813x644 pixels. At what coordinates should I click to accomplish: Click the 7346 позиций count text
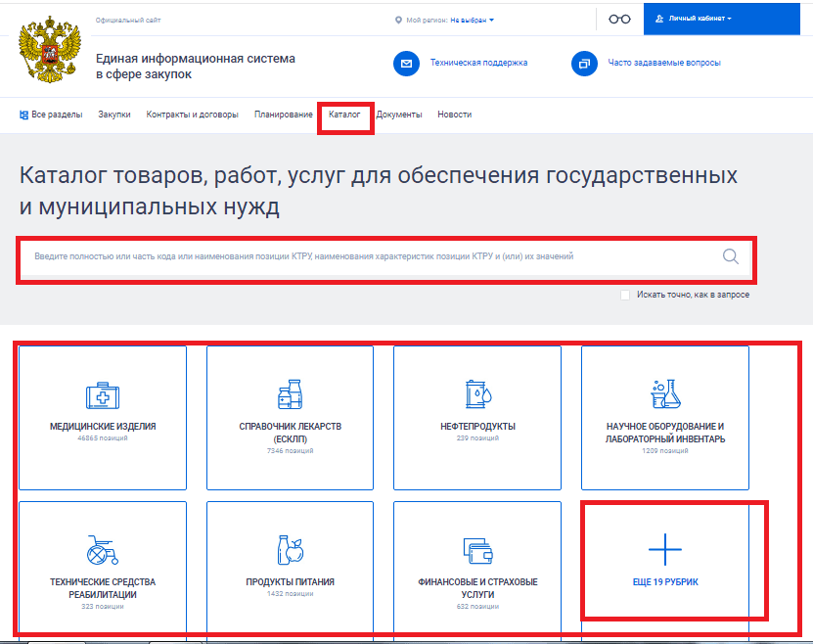(x=290, y=451)
